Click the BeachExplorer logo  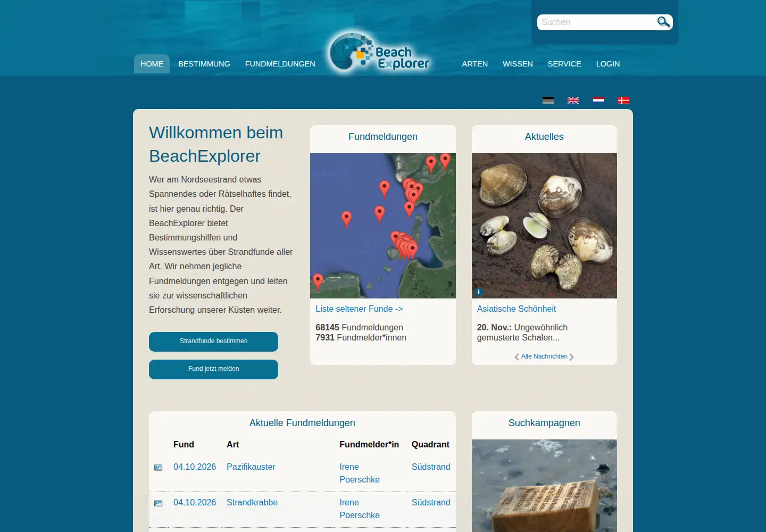coord(379,53)
